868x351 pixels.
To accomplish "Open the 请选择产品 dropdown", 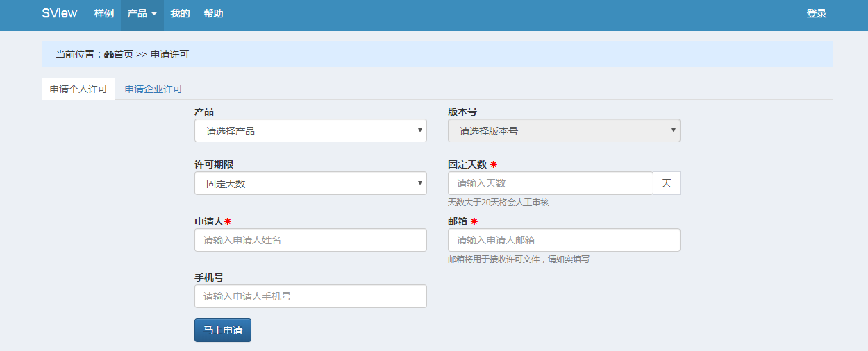I will (x=310, y=130).
